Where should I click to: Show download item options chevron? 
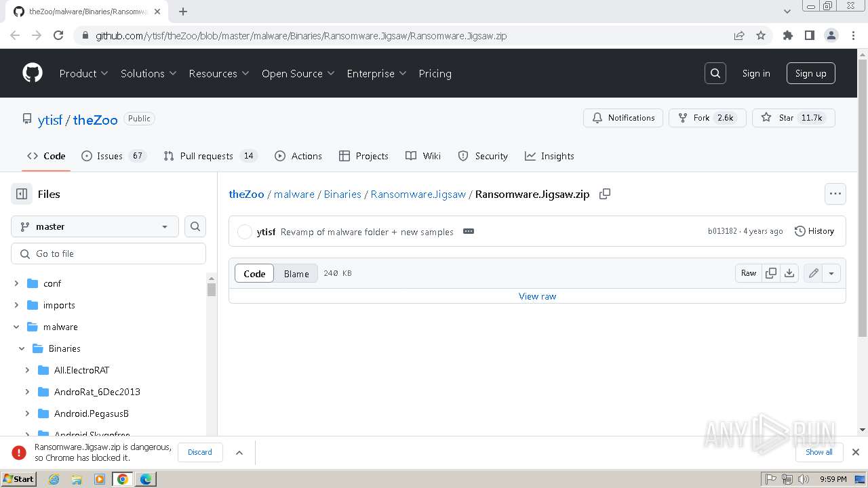point(239,452)
